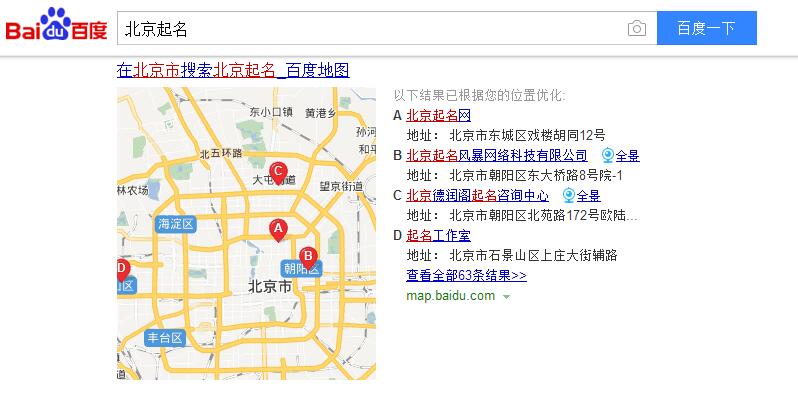Click the Baidu logo
The width and height of the screenshot is (798, 394).
(56, 25)
